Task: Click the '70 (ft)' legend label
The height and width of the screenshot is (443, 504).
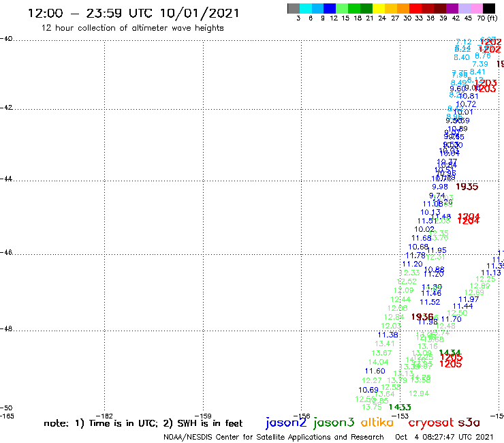Action: point(487,18)
